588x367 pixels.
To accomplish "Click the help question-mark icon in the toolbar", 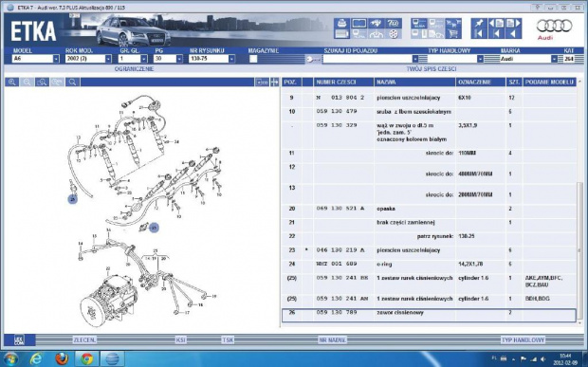I will click(x=394, y=24).
